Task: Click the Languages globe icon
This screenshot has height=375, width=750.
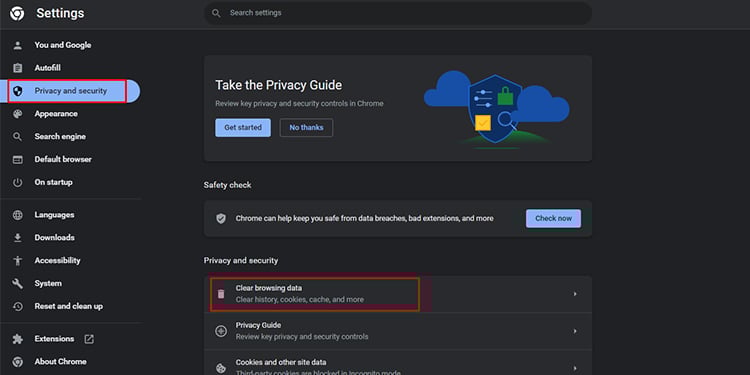Action: tap(18, 215)
